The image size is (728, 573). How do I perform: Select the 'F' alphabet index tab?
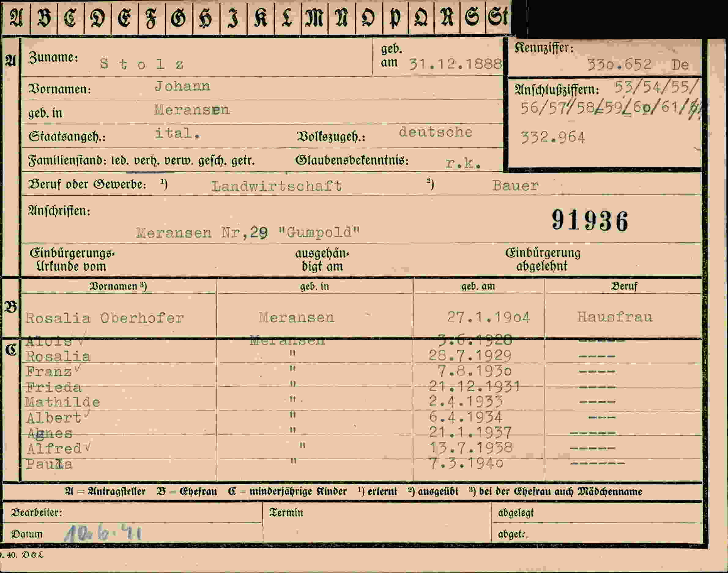[151, 17]
